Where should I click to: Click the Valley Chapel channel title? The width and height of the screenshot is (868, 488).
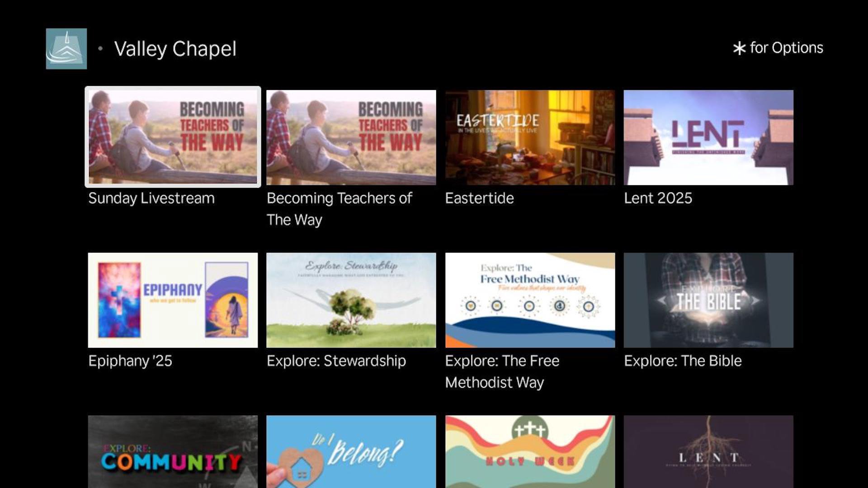click(x=175, y=49)
